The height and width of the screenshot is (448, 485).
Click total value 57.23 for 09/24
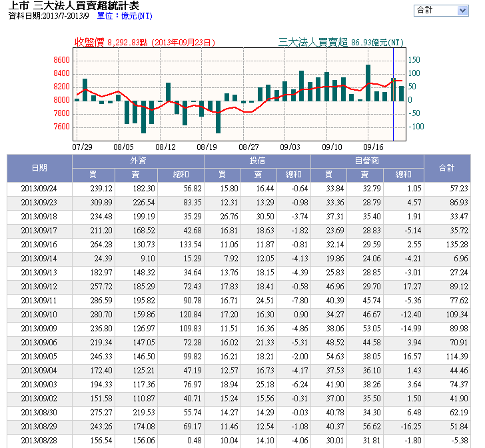459,189
